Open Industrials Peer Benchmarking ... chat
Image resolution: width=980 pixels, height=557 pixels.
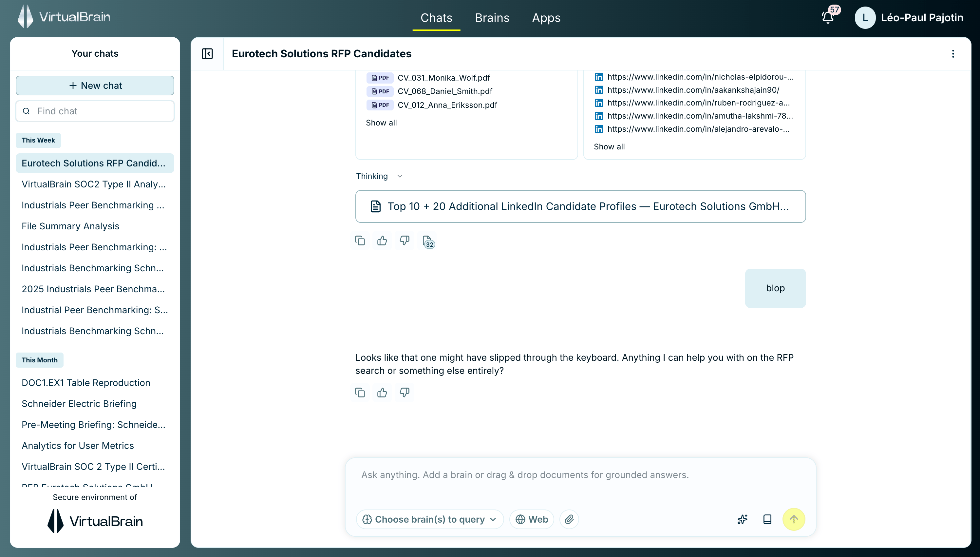95,205
